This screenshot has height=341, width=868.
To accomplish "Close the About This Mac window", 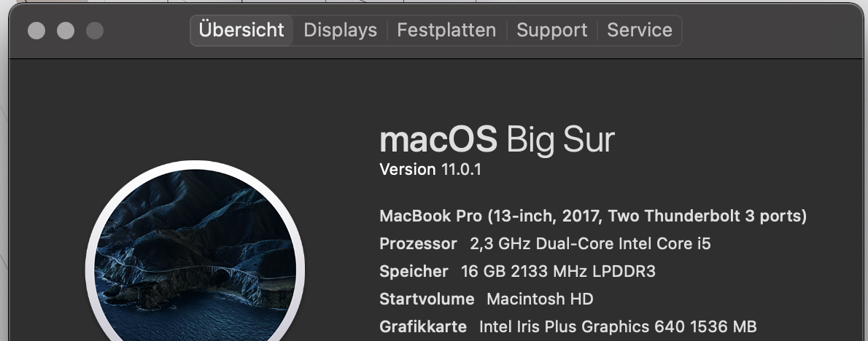I will (x=36, y=31).
